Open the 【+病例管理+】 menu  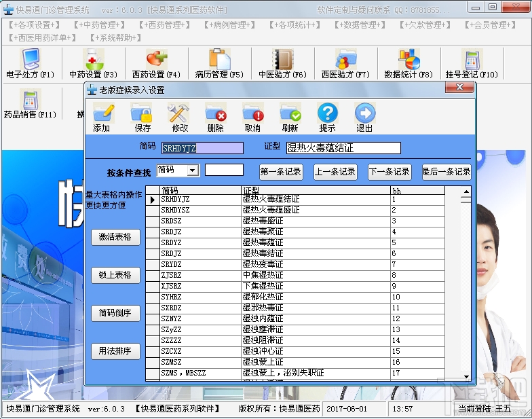[229, 24]
